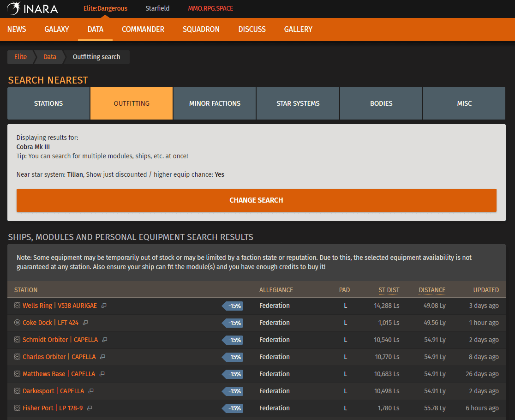The height and width of the screenshot is (420, 515).
Task: Open the Star Systems search tab
Action: (x=298, y=103)
